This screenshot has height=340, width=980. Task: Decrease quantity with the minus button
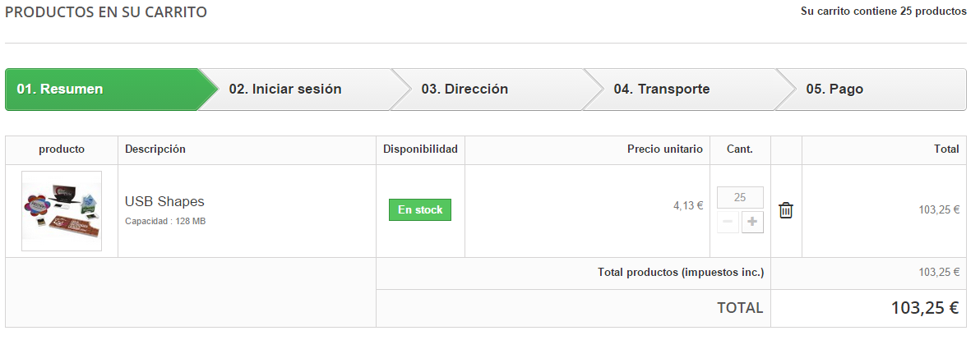[728, 223]
